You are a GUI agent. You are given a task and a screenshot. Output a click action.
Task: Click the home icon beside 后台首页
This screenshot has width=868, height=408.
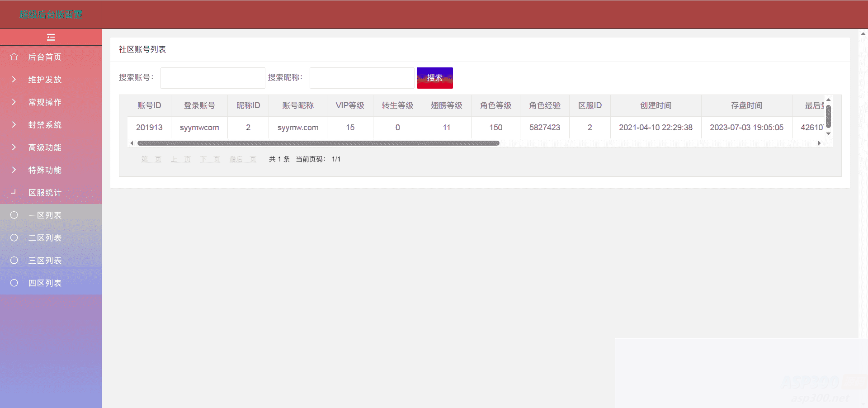14,57
